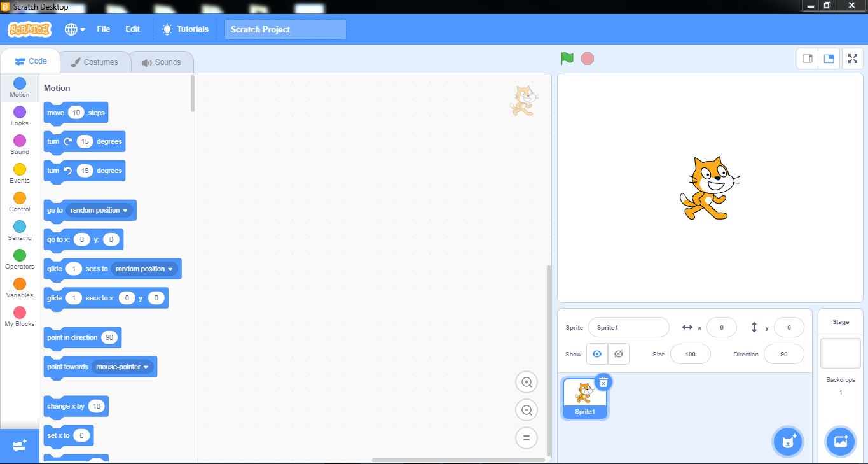Click the workspace vertical scrollbar
Viewport: 868px width, 464px height.
549,361
